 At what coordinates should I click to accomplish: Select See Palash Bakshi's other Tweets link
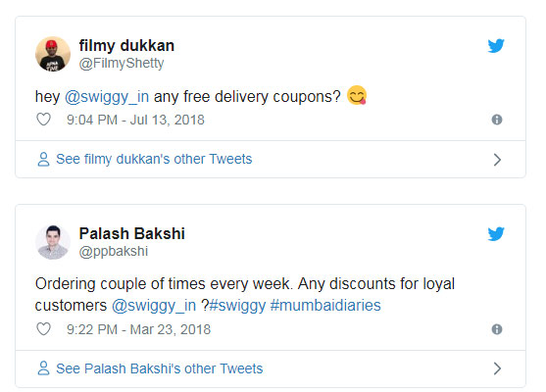pos(160,368)
